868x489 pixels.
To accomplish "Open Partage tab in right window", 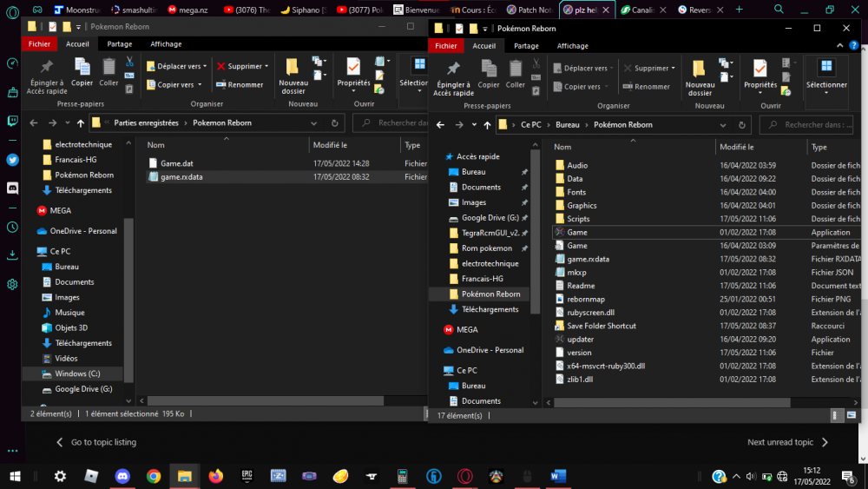I will point(526,46).
